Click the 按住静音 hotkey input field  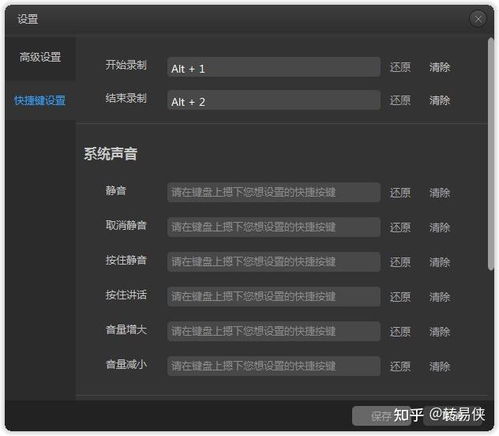tap(274, 262)
